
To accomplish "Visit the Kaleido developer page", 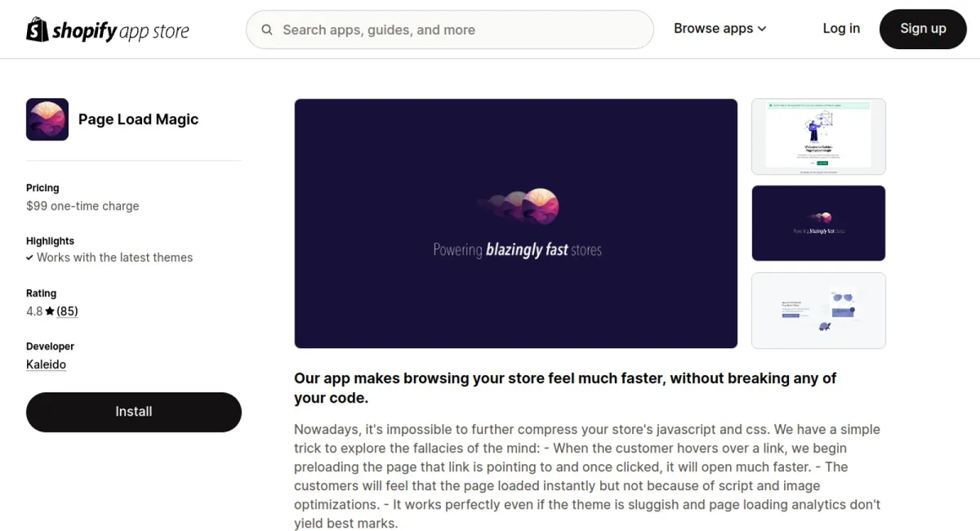I will (46, 364).
